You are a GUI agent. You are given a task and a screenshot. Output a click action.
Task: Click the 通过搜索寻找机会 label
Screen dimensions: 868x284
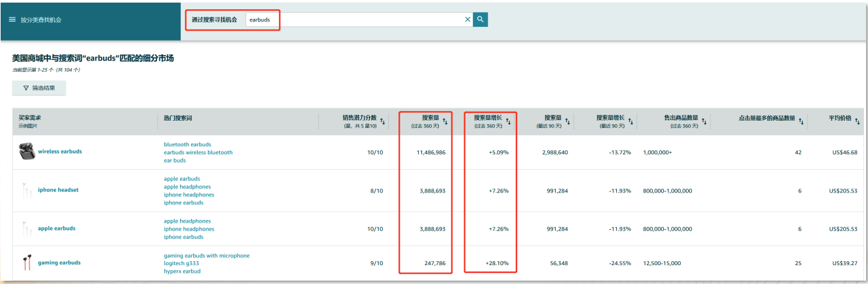214,20
